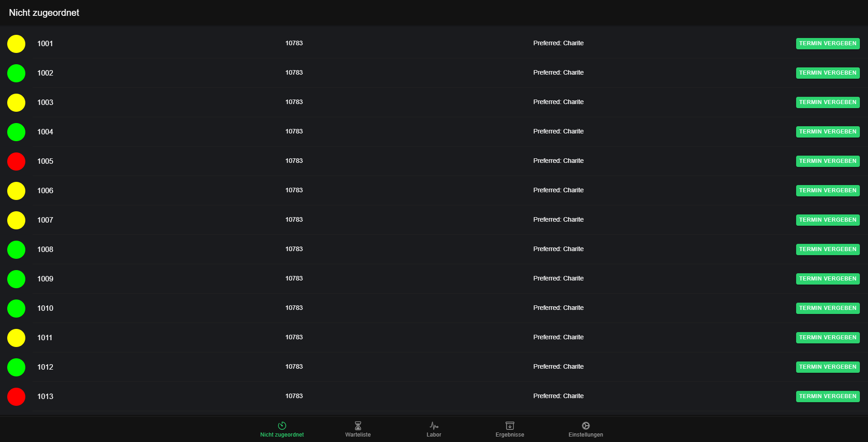Click Termin vergeben in row 1011

pos(828,337)
